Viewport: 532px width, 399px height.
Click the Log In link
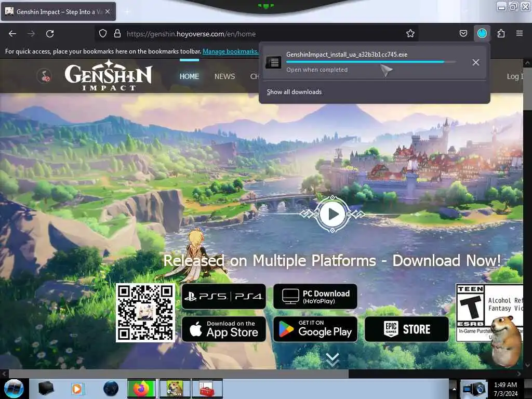click(514, 76)
